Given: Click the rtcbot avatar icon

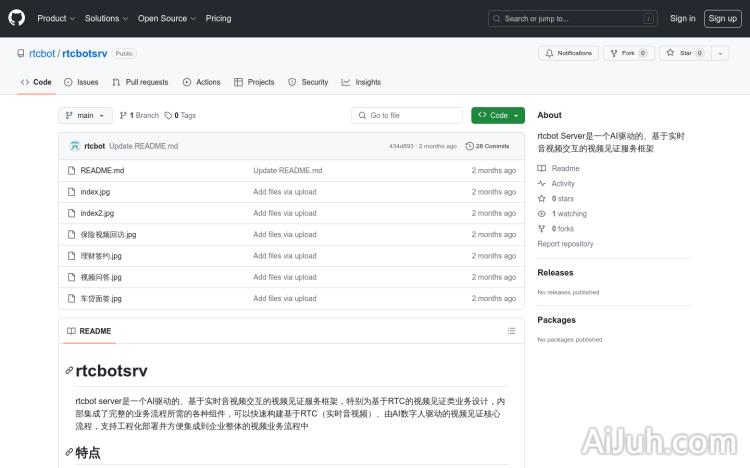Looking at the screenshot, I should (74, 146).
